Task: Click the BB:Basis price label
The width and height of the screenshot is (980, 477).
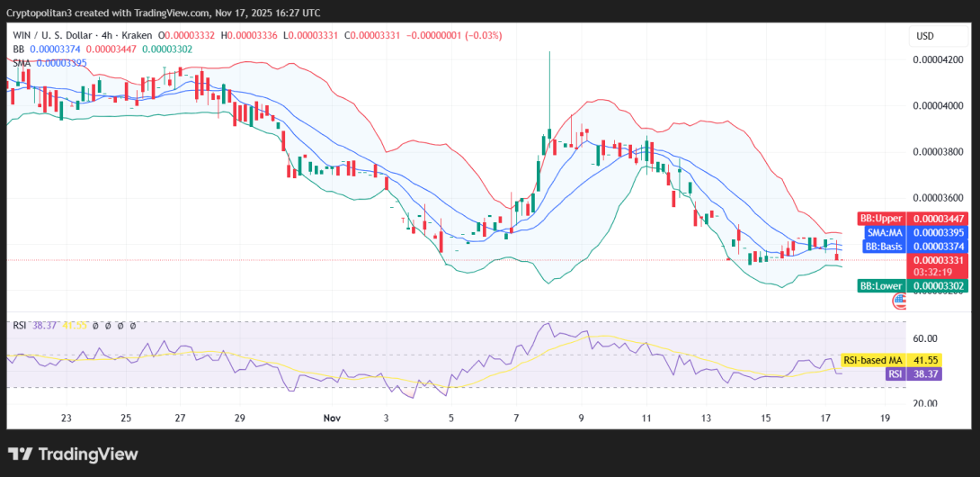Action: [x=883, y=246]
